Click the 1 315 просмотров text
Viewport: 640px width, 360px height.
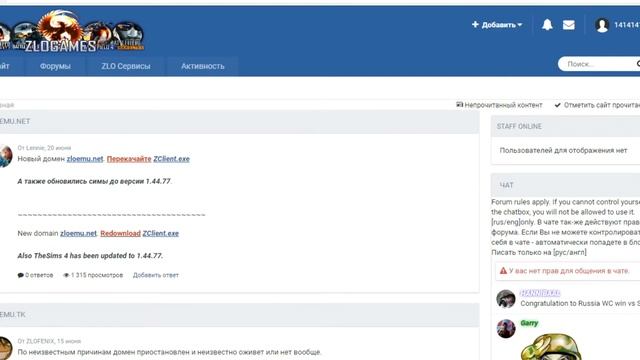[97, 275]
